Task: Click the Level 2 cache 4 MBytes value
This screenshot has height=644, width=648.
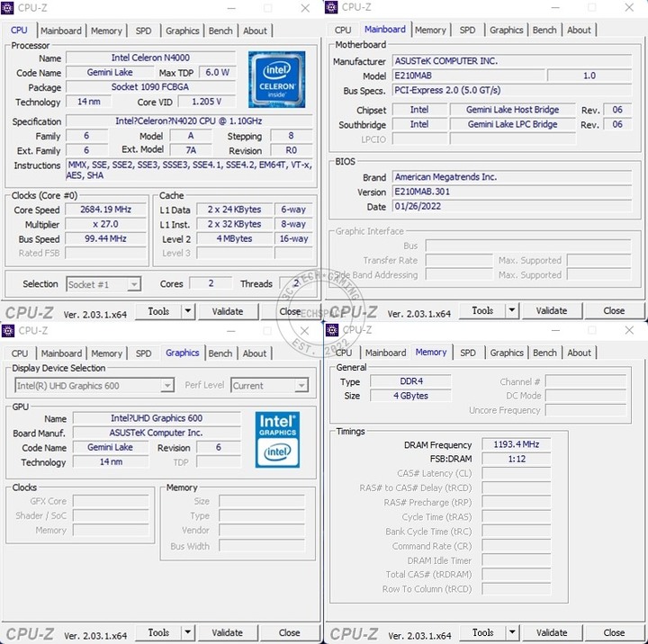Action: click(x=234, y=238)
